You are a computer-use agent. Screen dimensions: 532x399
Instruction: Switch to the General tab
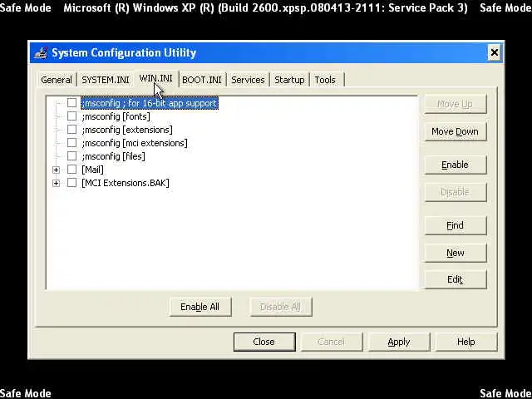click(57, 80)
